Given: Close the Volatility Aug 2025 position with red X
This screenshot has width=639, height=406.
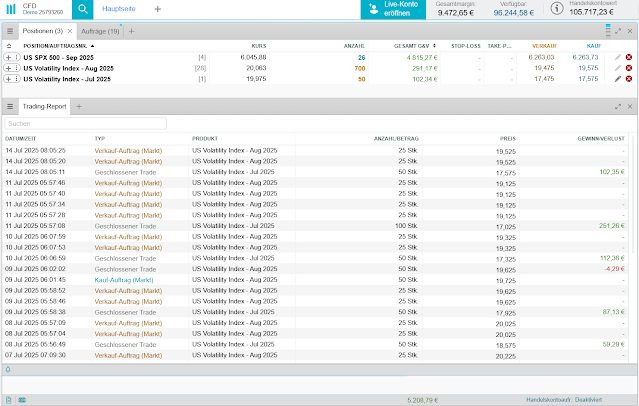Looking at the screenshot, I should (x=629, y=68).
